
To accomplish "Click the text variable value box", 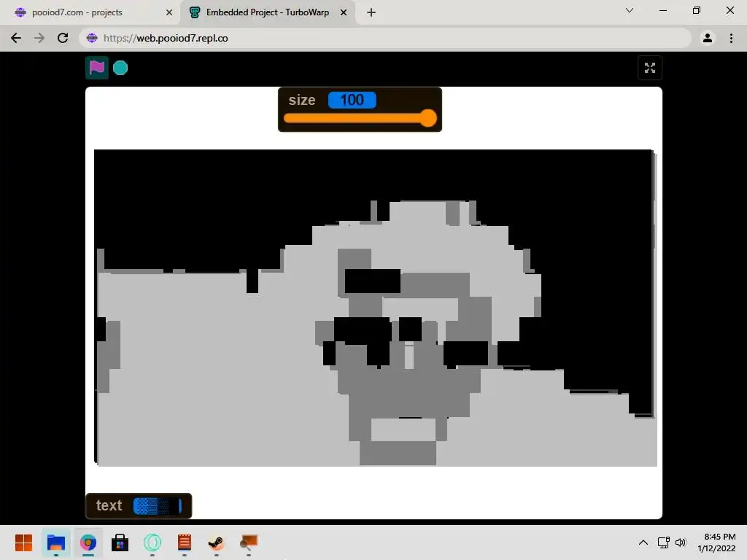I will pos(158,506).
